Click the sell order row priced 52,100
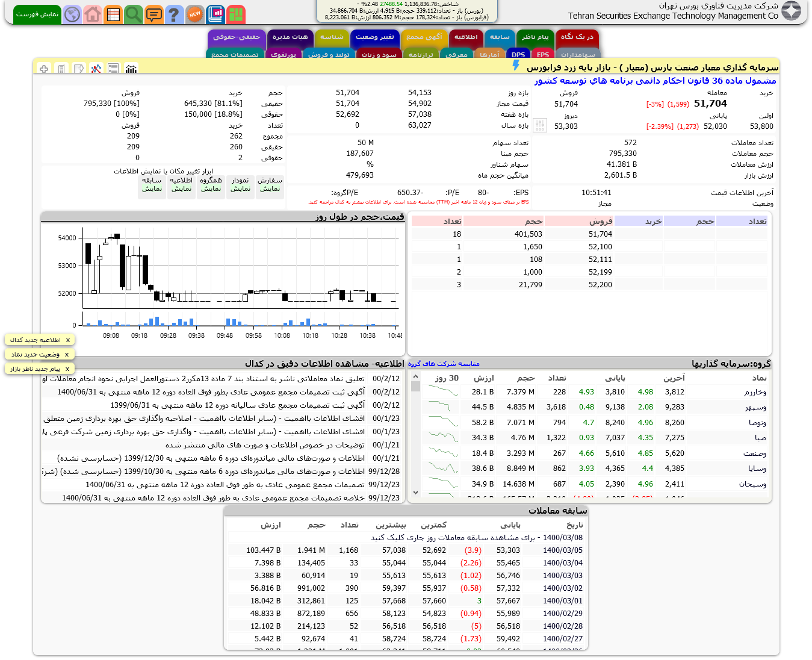812x660 pixels. tap(589, 247)
